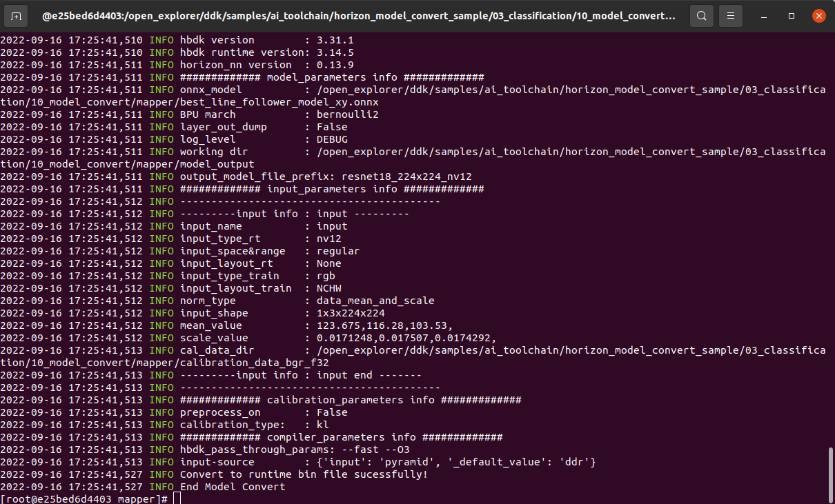The height and width of the screenshot is (504, 835).
Task: Click the cursor at the mapper prompt
Action: (x=177, y=498)
